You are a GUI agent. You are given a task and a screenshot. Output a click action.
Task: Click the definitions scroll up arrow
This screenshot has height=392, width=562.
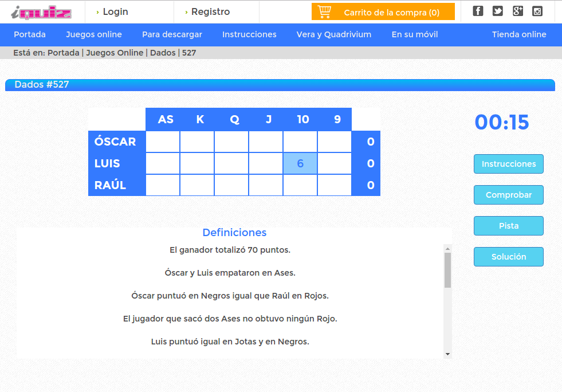pos(447,249)
